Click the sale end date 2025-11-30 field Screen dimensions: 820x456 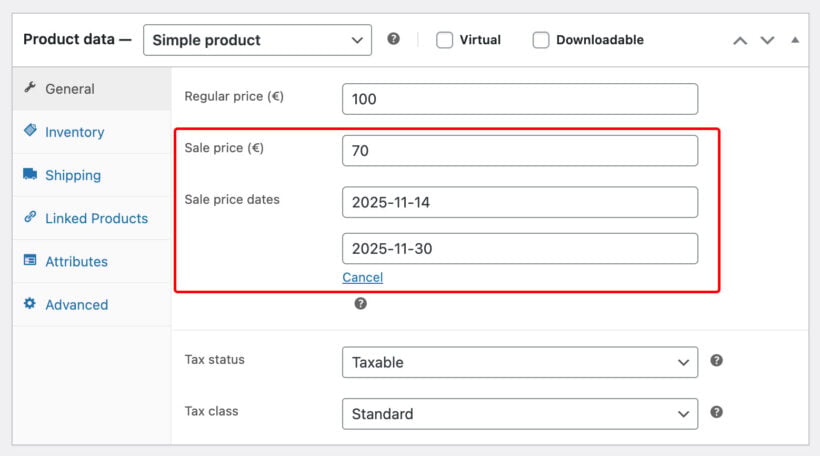click(520, 248)
